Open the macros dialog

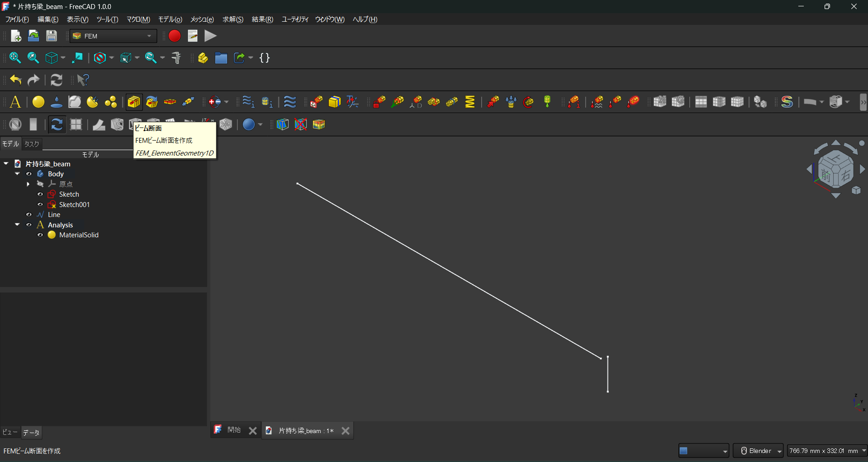[x=193, y=36]
